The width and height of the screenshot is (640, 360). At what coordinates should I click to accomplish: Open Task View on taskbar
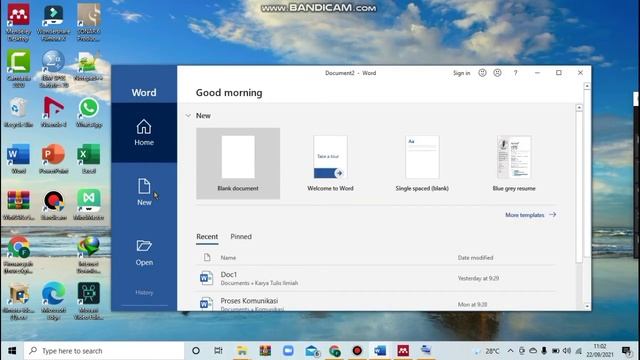point(218,351)
